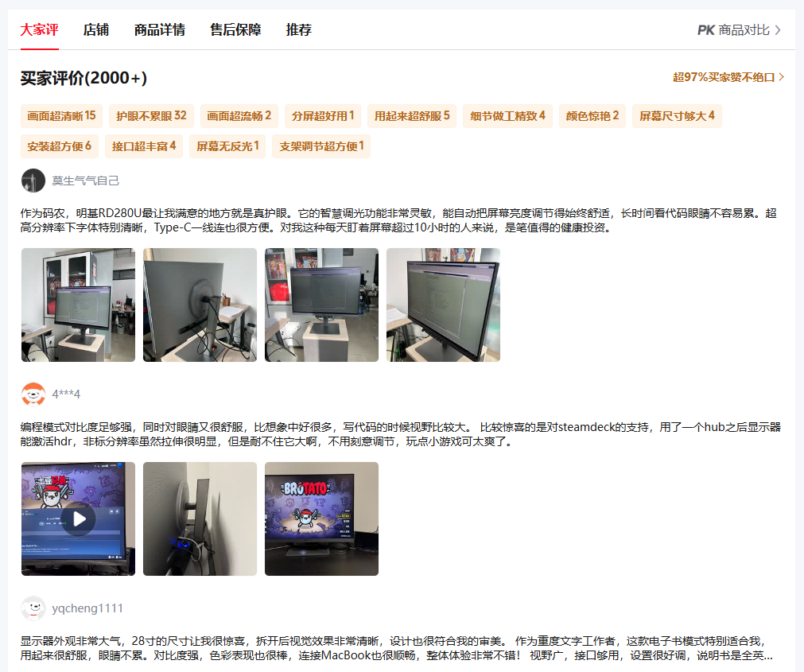
Task: Choose the 屏幕无反光 1 tag
Action: tap(227, 146)
